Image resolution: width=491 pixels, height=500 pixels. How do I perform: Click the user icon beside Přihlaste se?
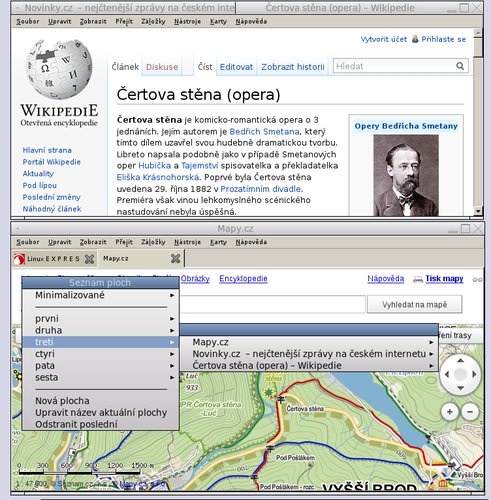(415, 39)
